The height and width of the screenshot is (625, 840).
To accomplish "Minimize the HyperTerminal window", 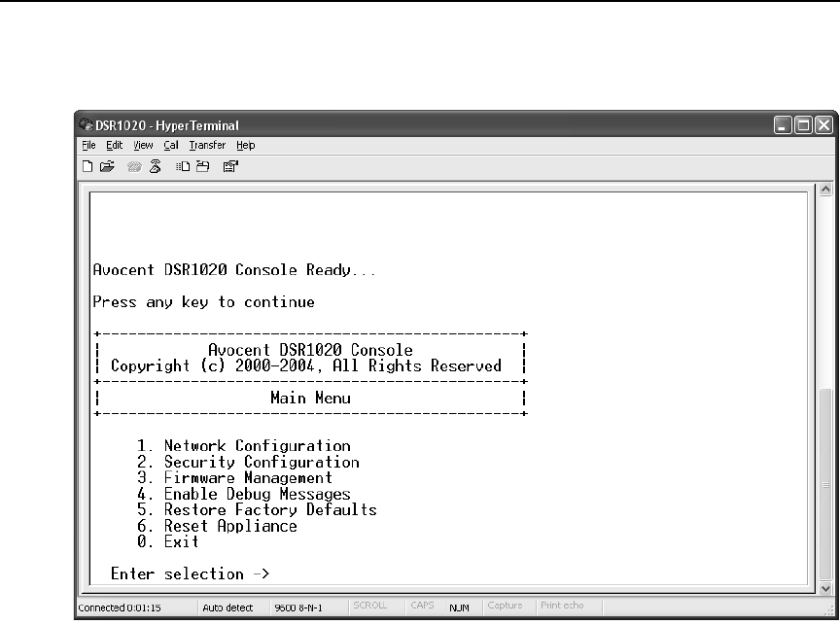I will tap(783, 125).
